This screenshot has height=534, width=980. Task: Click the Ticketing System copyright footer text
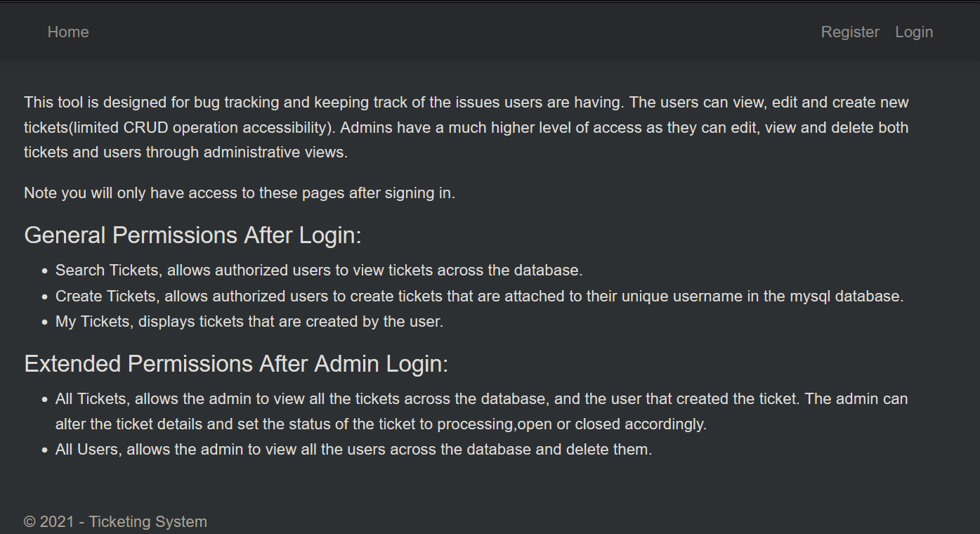coord(115,521)
